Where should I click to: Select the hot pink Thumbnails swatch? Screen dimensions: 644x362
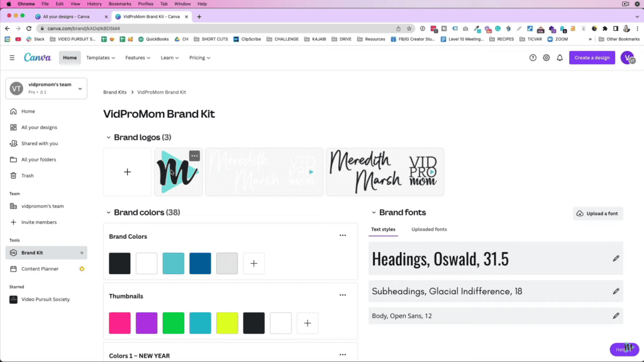119,323
